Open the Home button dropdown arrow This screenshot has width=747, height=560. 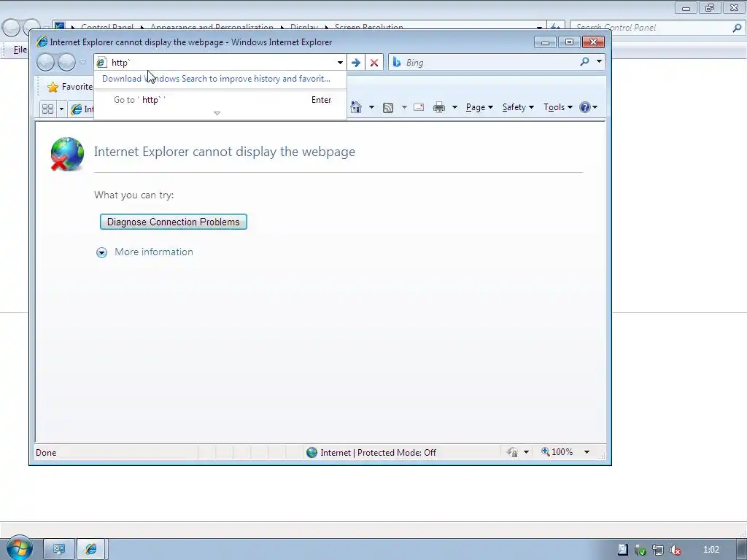[371, 107]
